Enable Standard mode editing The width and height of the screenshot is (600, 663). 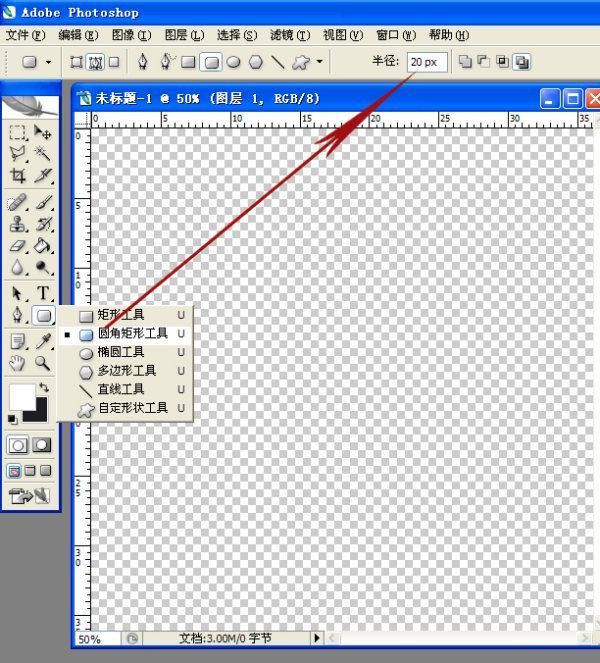pyautogui.click(x=18, y=445)
